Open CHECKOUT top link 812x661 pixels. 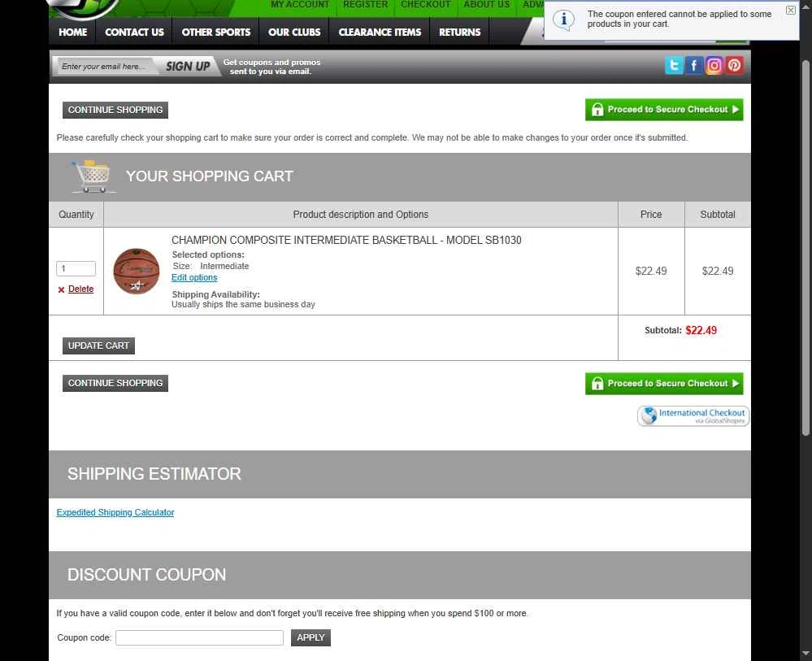coord(426,5)
